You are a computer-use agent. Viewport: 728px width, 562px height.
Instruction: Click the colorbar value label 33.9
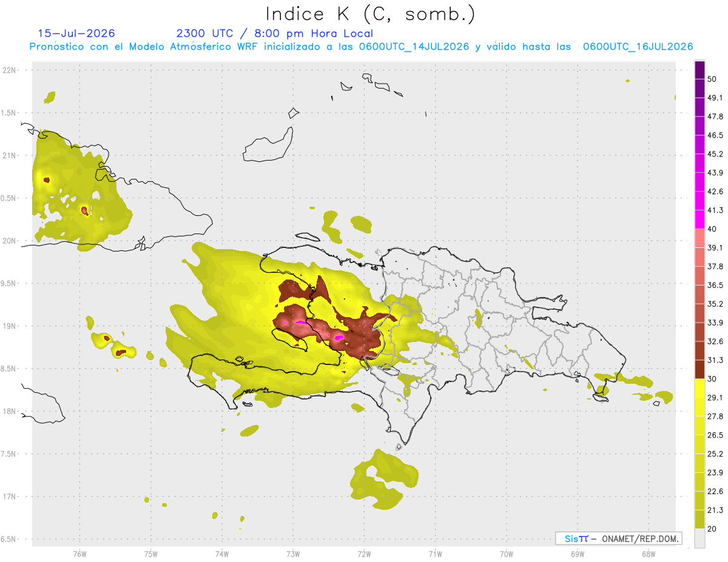715,323
